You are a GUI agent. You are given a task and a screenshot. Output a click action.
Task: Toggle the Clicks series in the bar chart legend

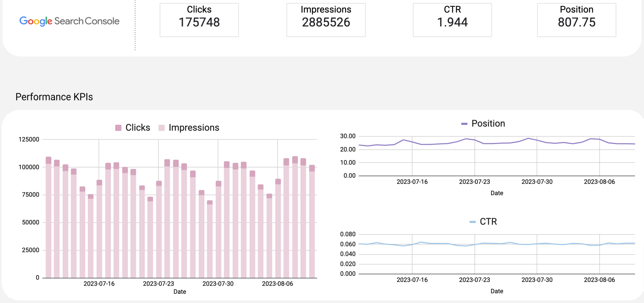(138, 127)
